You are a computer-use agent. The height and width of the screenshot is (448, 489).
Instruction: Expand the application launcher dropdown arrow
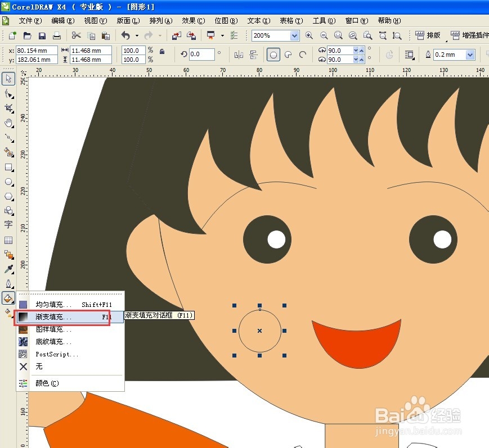point(222,36)
